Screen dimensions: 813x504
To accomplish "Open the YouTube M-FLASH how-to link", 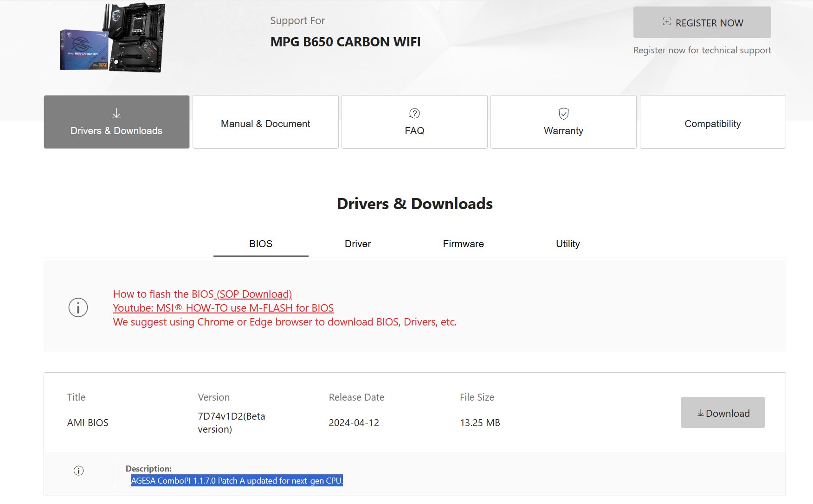I will tap(223, 308).
